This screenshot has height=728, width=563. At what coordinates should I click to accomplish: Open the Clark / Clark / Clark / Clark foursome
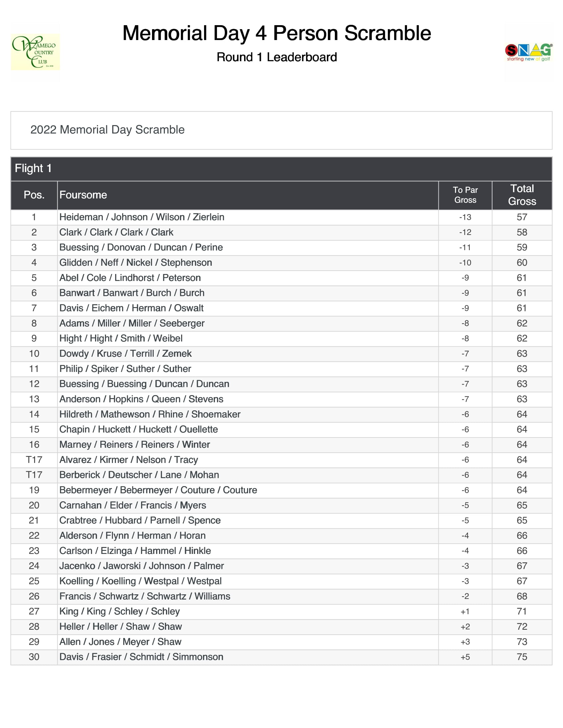tap(116, 232)
